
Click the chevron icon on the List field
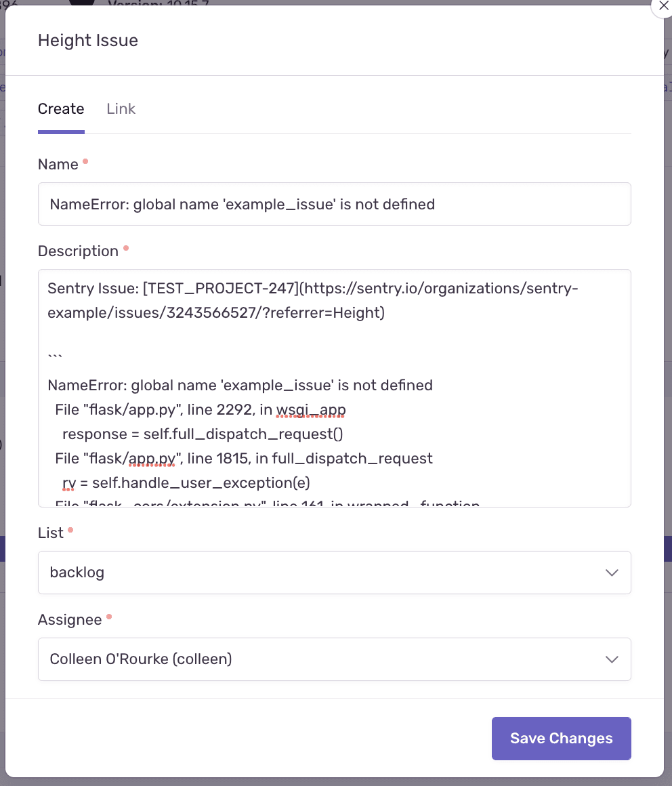612,573
